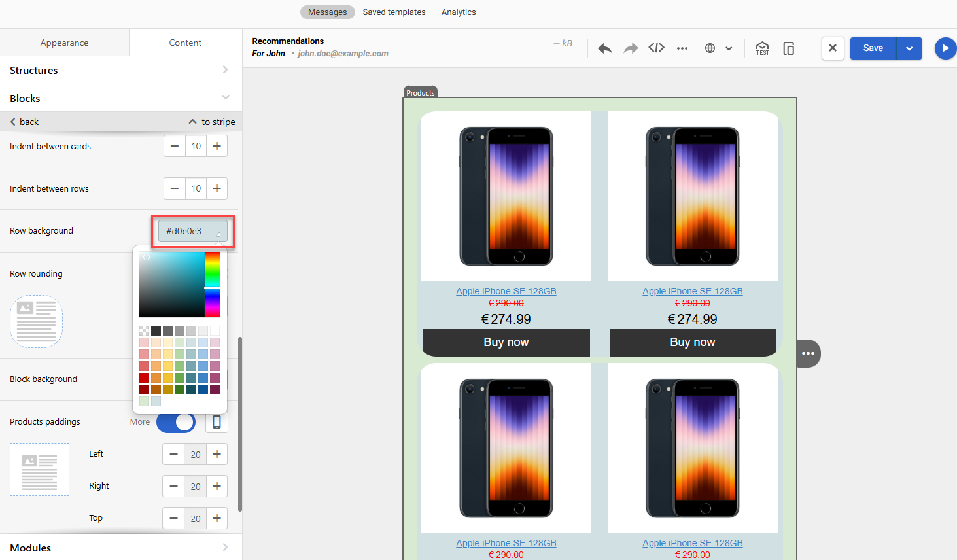The width and height of the screenshot is (957, 560).
Task: Decrease Right padding
Action: 173,486
